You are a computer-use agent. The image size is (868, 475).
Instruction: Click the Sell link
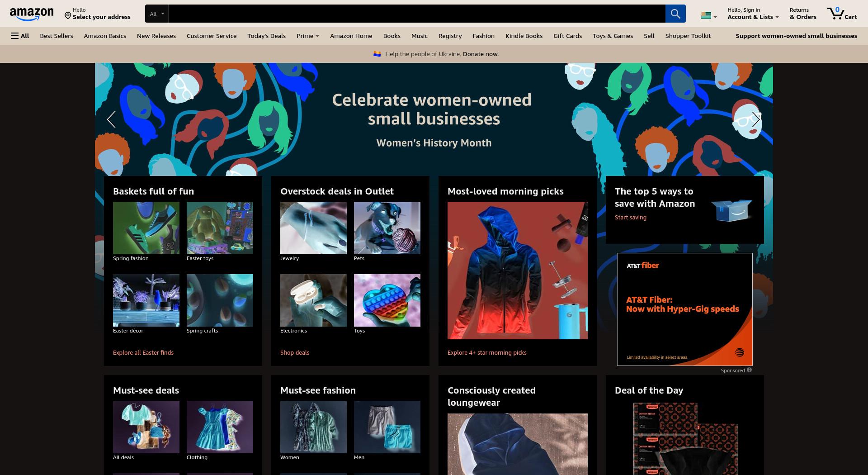pos(649,36)
